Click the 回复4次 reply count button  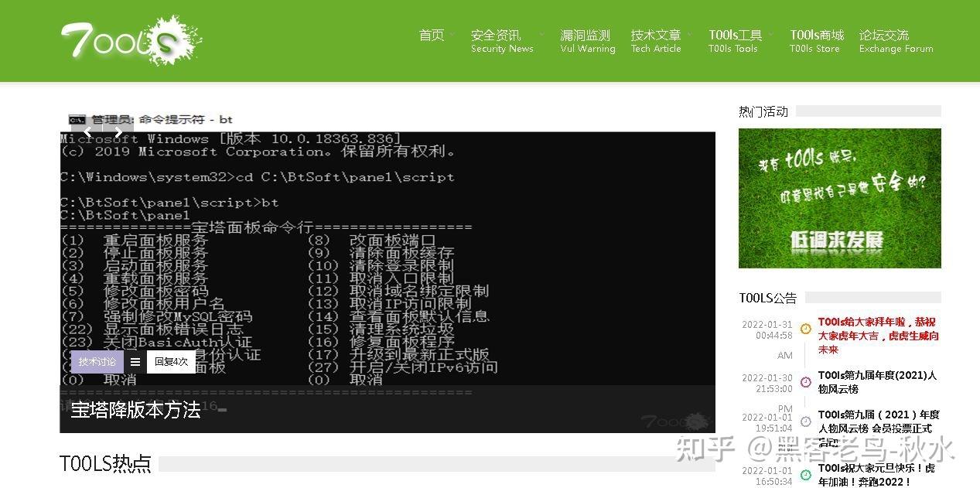(x=171, y=361)
